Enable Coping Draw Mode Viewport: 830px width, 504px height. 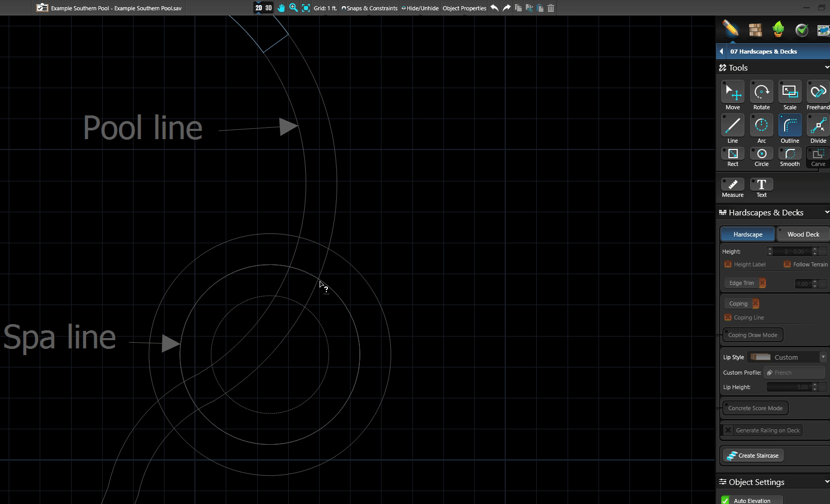point(753,335)
